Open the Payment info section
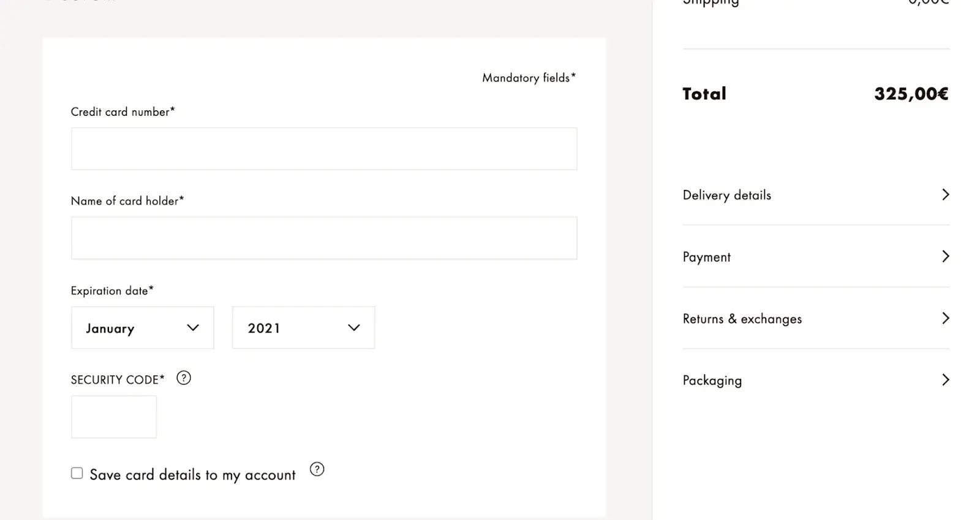The height and width of the screenshot is (520, 980). [707, 257]
